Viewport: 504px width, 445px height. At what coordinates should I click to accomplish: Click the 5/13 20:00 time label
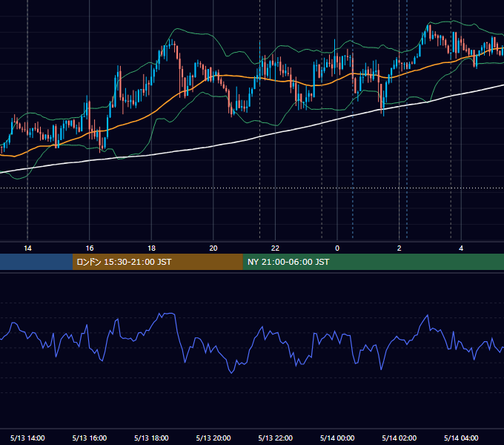click(x=213, y=438)
